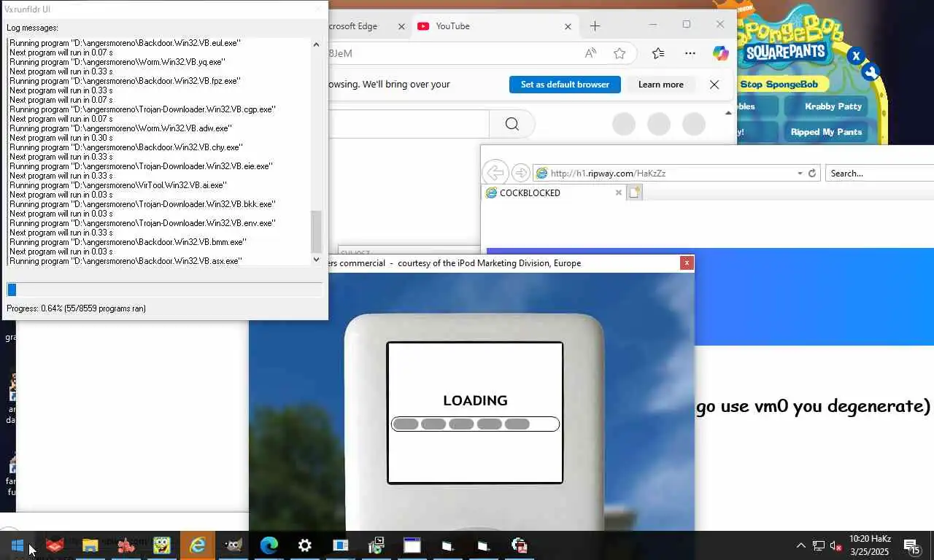
Task: Close the Microsoft Edge tab
Action: 401,26
